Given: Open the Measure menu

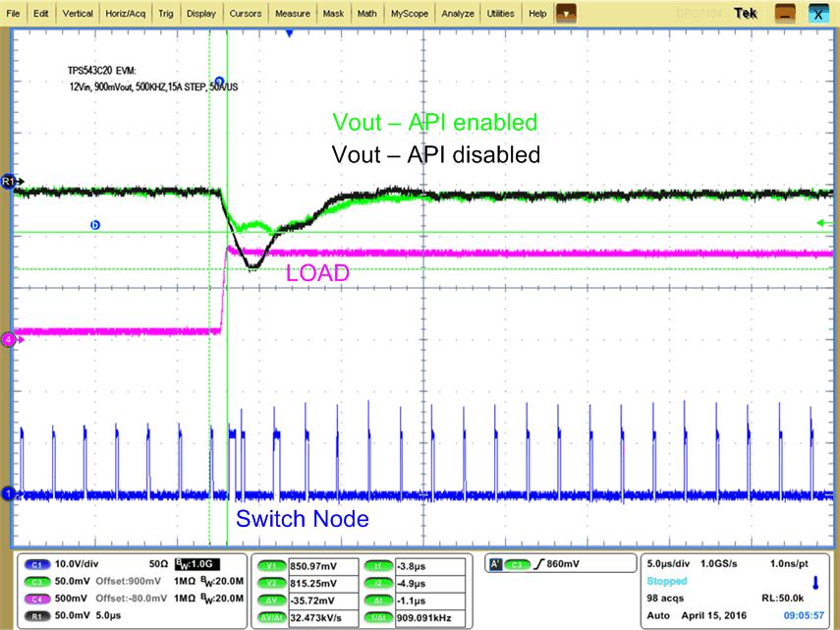Looking at the screenshot, I should click(x=293, y=13).
